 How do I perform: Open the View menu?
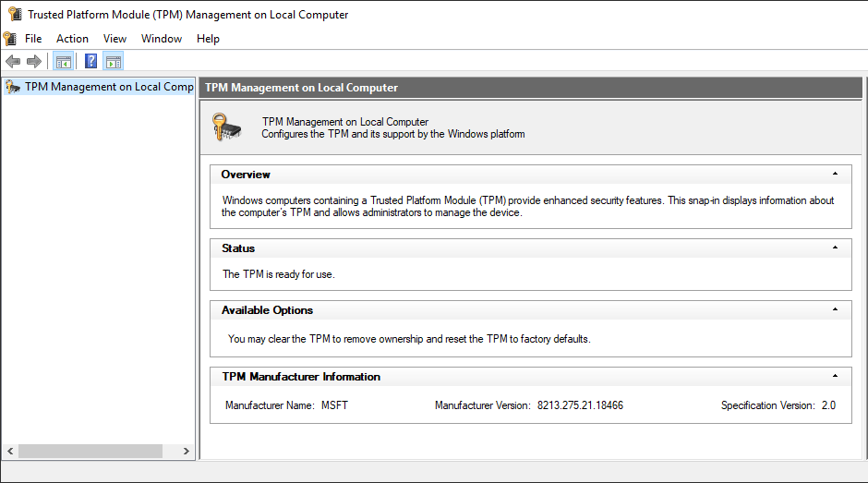pyautogui.click(x=115, y=39)
